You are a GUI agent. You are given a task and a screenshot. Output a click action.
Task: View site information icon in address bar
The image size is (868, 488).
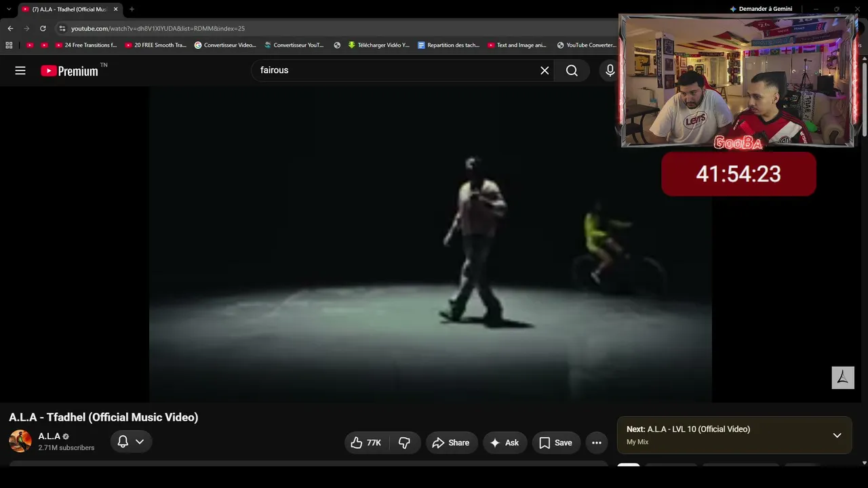[62, 28]
